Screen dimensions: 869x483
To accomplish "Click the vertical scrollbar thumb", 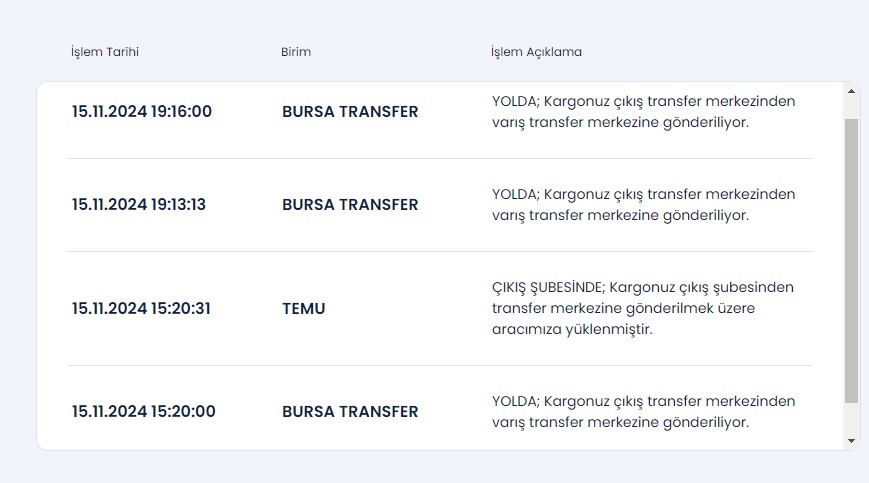I will click(851, 260).
